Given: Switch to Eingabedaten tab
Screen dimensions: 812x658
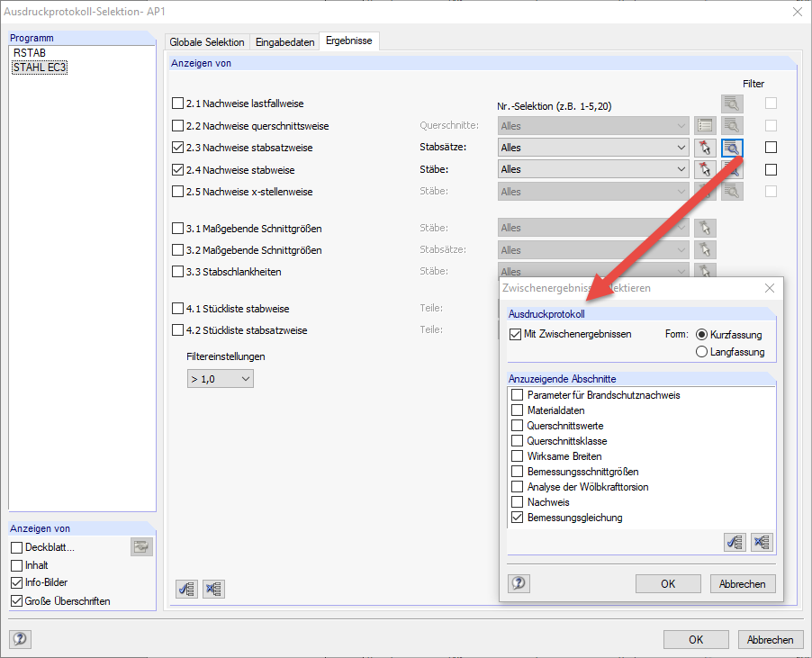Looking at the screenshot, I should (x=284, y=42).
